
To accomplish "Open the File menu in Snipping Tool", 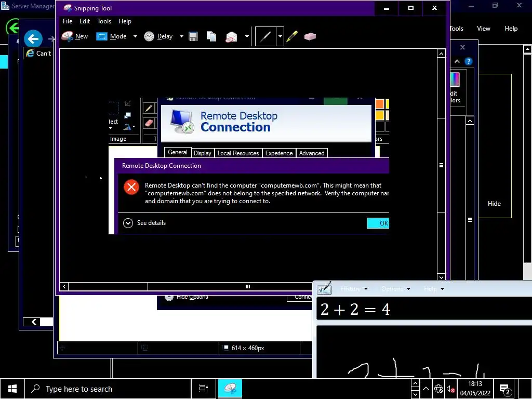I will tap(68, 21).
